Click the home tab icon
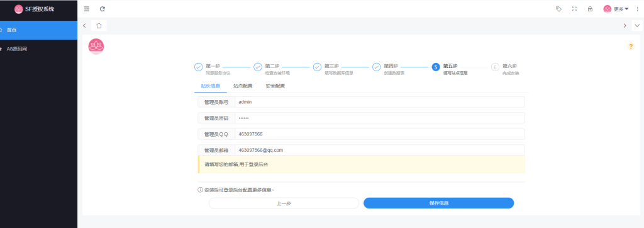 point(99,26)
